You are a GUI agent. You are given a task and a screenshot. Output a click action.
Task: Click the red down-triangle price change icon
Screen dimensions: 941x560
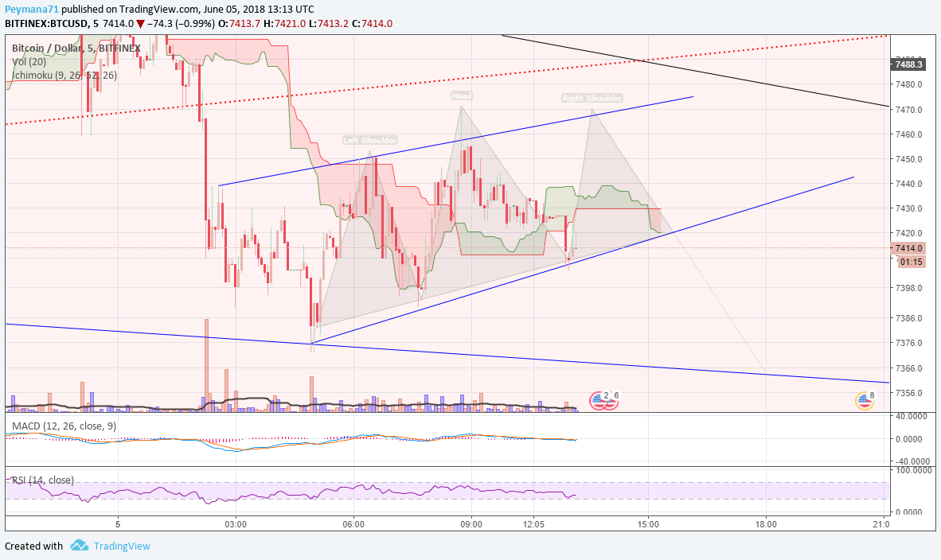(140, 24)
